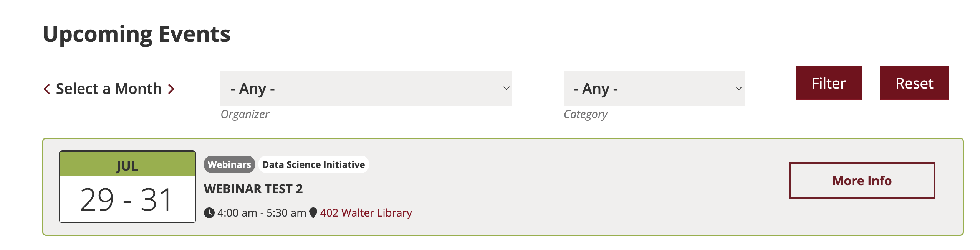Click the location pin icon

click(313, 213)
